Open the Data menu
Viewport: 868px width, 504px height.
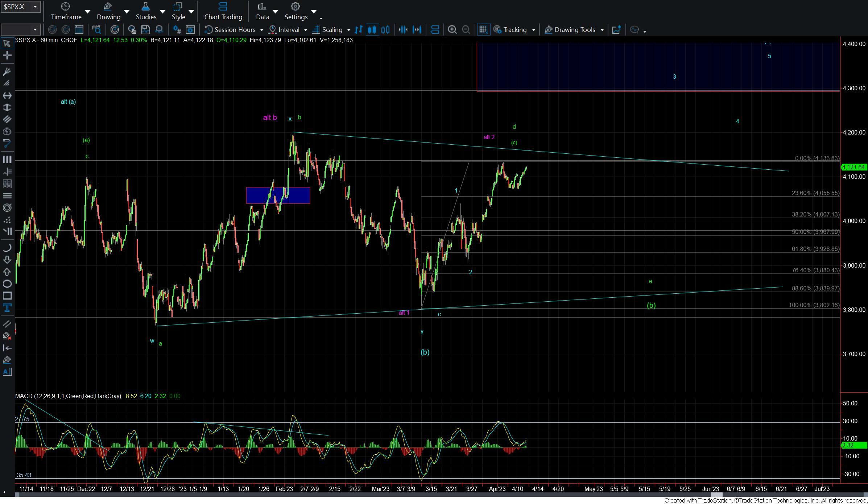(x=262, y=11)
